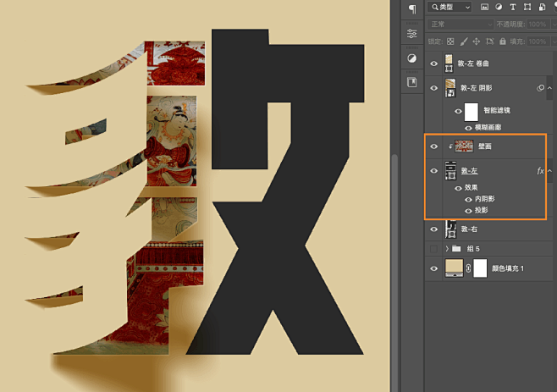Collapse effects list of 敦-左 layer
Image resolution: width=557 pixels, height=392 pixels.
pos(550,171)
